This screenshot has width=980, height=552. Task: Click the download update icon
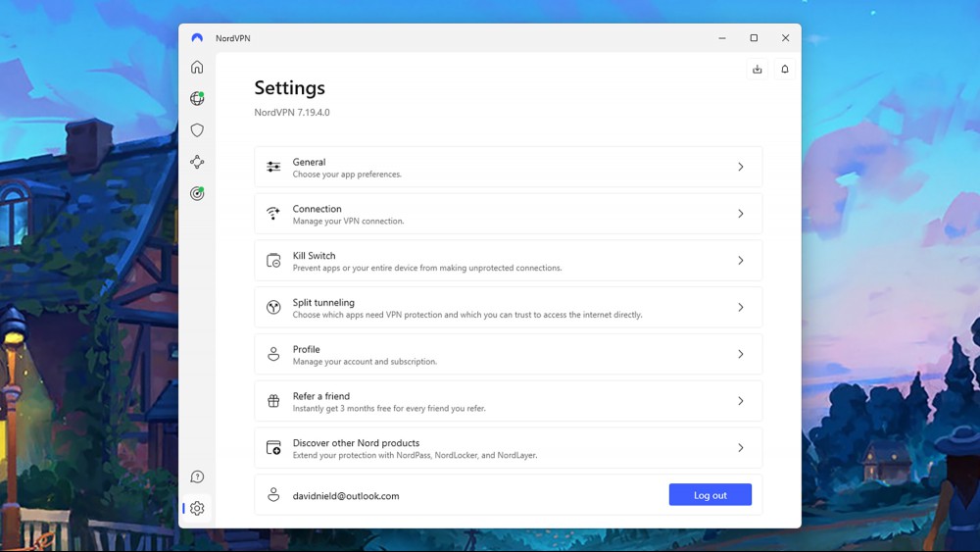(757, 69)
